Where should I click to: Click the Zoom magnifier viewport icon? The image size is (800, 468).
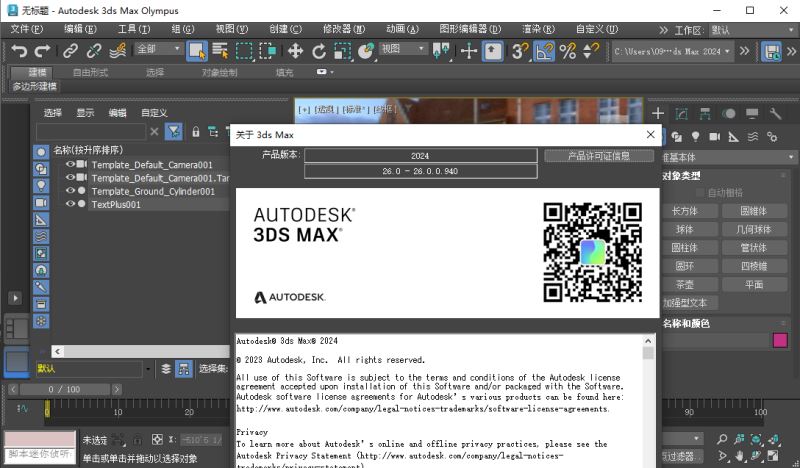[722, 439]
